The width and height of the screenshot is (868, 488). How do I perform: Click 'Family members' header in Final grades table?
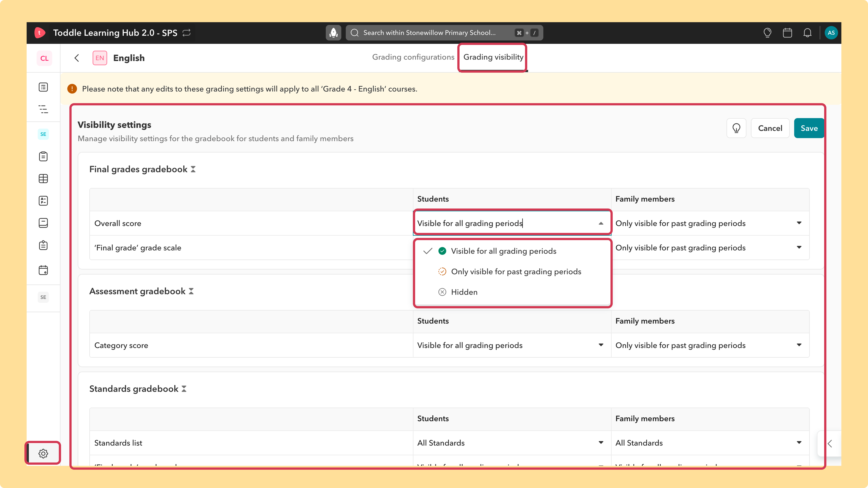click(x=645, y=199)
